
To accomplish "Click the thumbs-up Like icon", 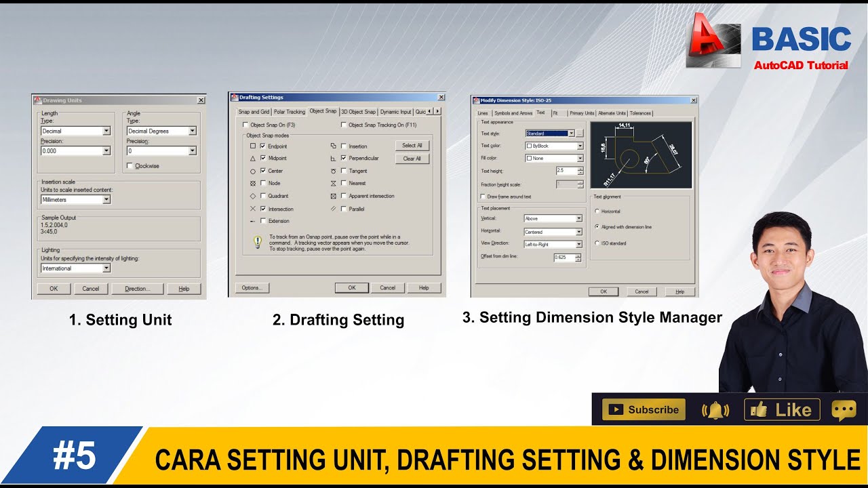I will pos(759,409).
